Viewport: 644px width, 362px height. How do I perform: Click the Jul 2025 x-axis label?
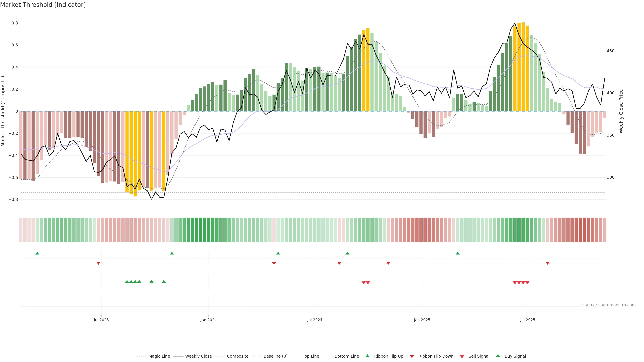pyautogui.click(x=527, y=320)
